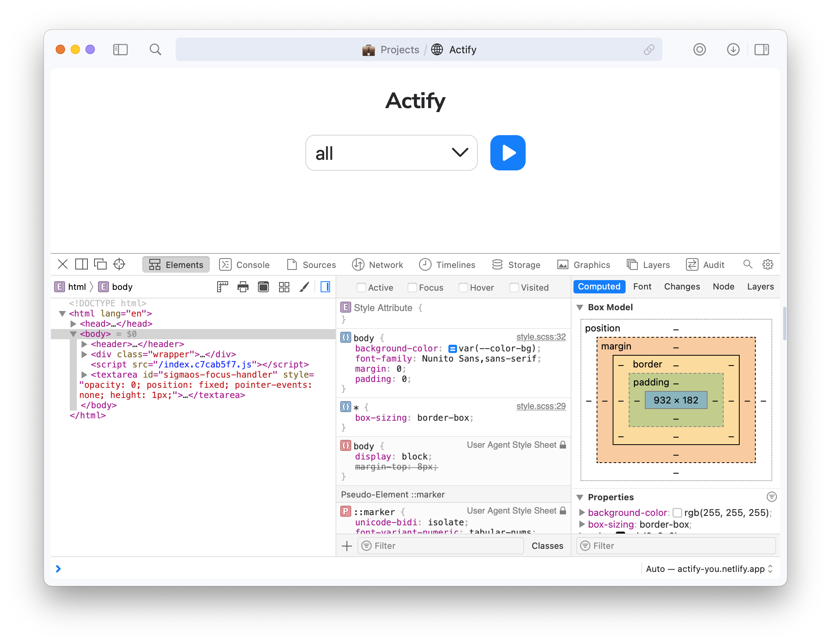
Task: Expand the head element node
Action: (x=73, y=324)
